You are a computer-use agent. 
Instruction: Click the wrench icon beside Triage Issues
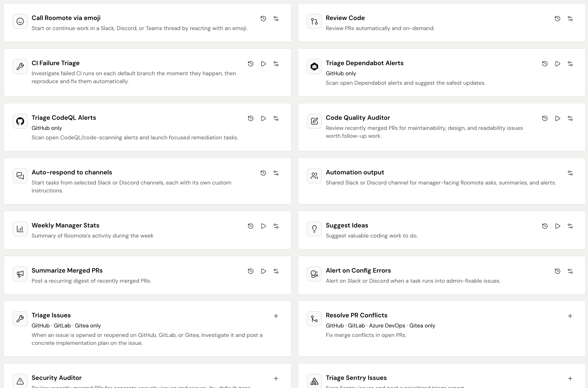20,319
